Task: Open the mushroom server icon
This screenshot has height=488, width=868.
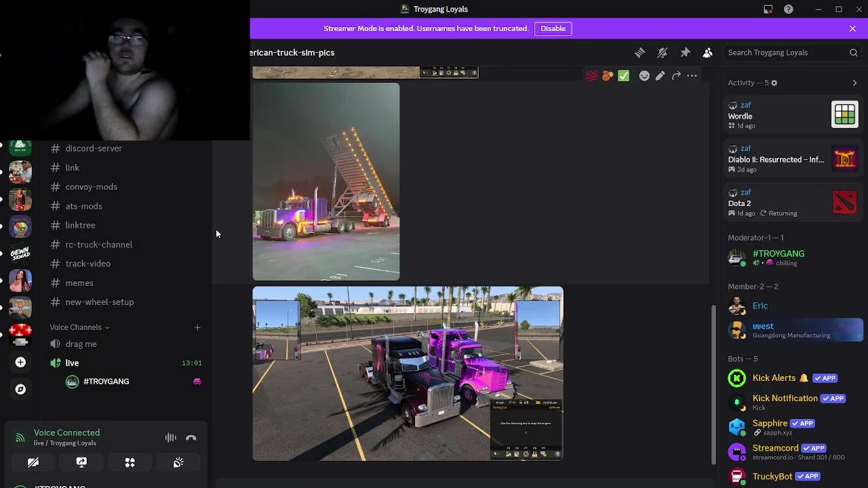Action: pyautogui.click(x=20, y=334)
